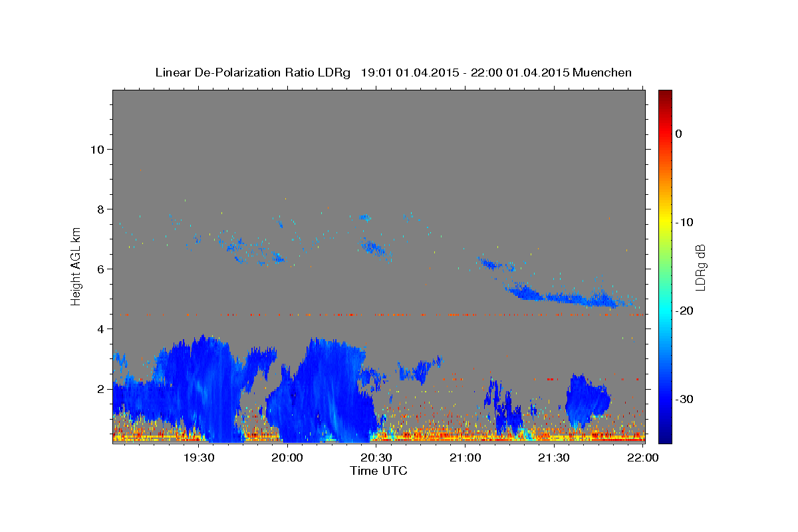
Task: Click the 20:00 time tick label
Action: click(x=288, y=458)
